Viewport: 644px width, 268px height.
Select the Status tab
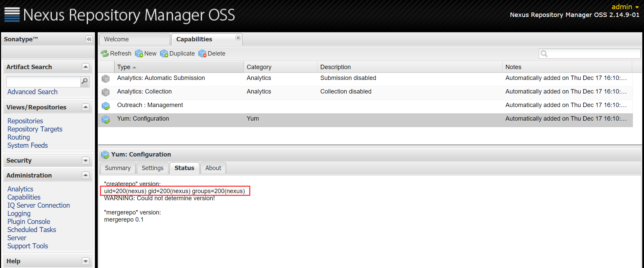tap(184, 168)
